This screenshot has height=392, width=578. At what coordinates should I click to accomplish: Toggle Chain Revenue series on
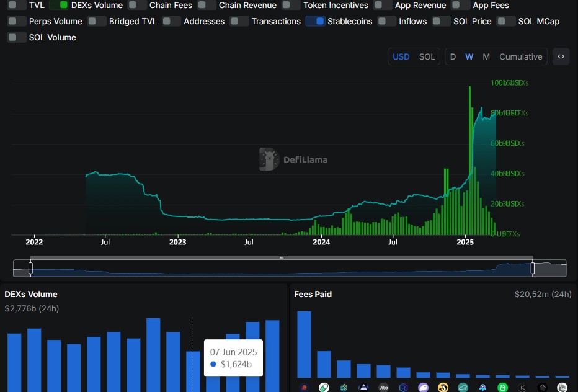point(207,5)
